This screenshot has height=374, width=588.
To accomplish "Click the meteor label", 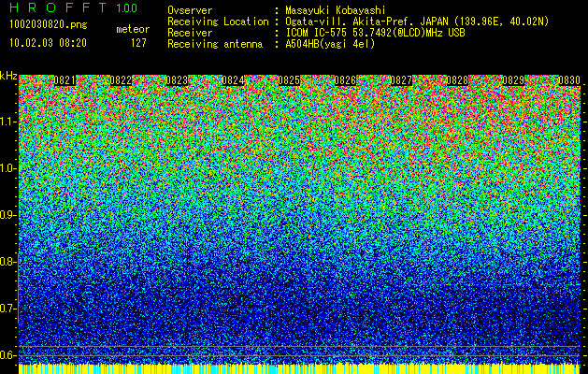I will pos(133,29).
